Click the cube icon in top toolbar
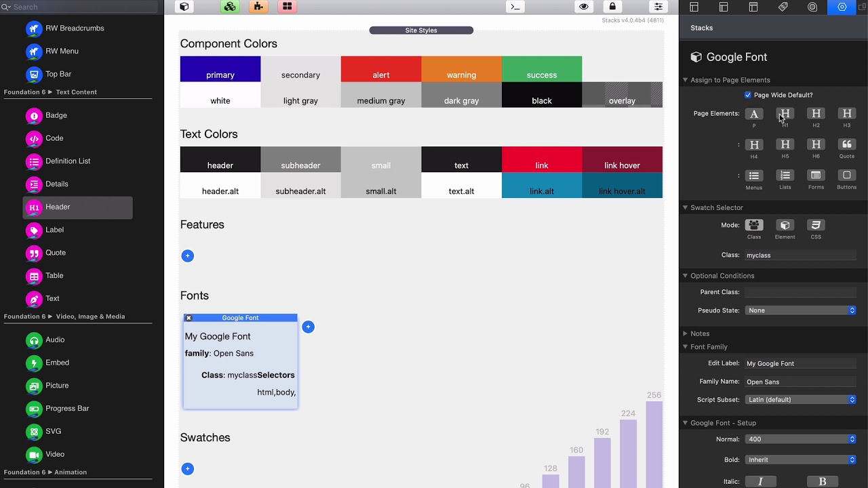868x488 pixels. pos(184,7)
